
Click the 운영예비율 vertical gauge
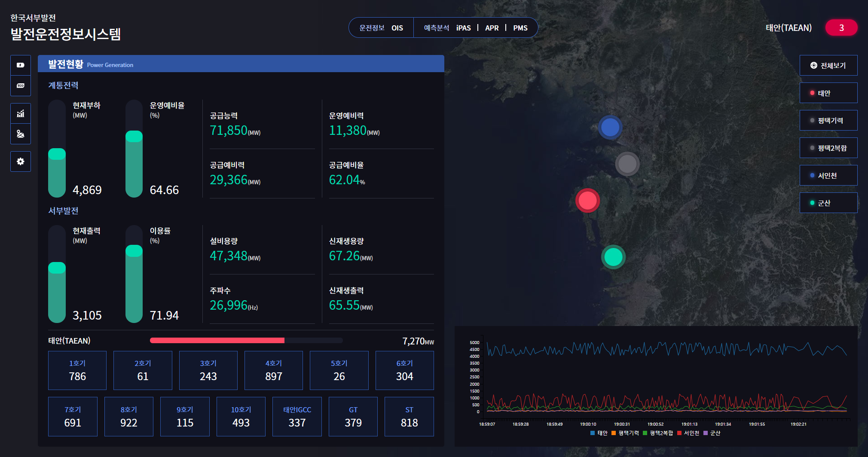pyautogui.click(x=134, y=149)
